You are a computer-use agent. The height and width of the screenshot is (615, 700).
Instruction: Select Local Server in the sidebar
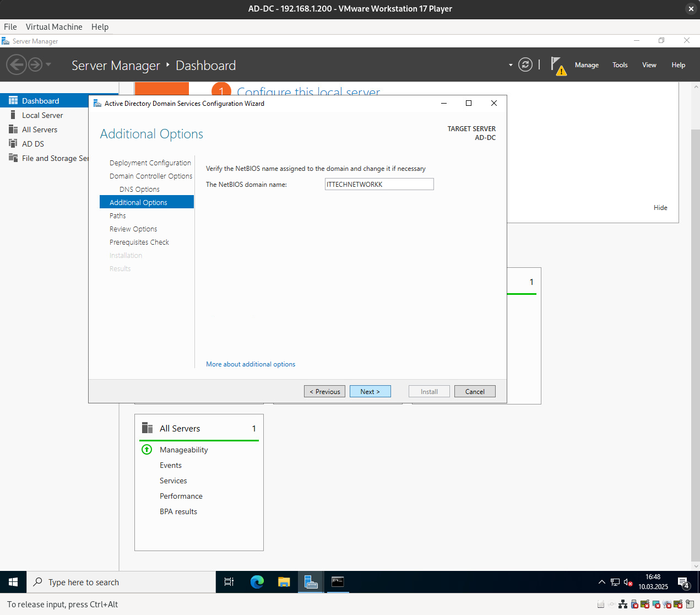point(42,115)
